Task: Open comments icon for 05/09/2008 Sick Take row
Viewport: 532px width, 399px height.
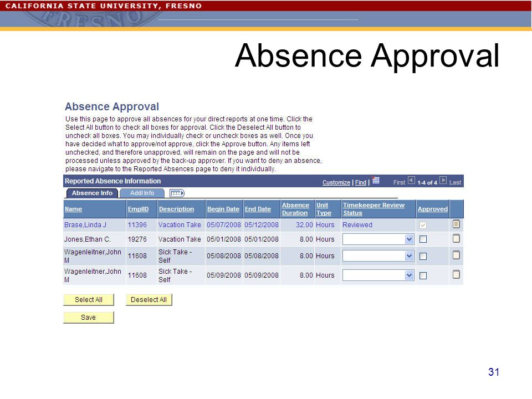Action: (456, 274)
